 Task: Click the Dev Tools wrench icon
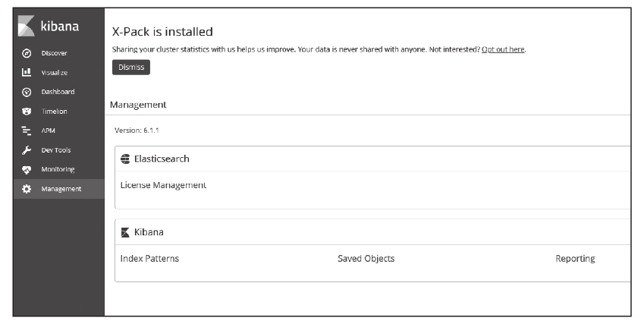[x=27, y=150]
